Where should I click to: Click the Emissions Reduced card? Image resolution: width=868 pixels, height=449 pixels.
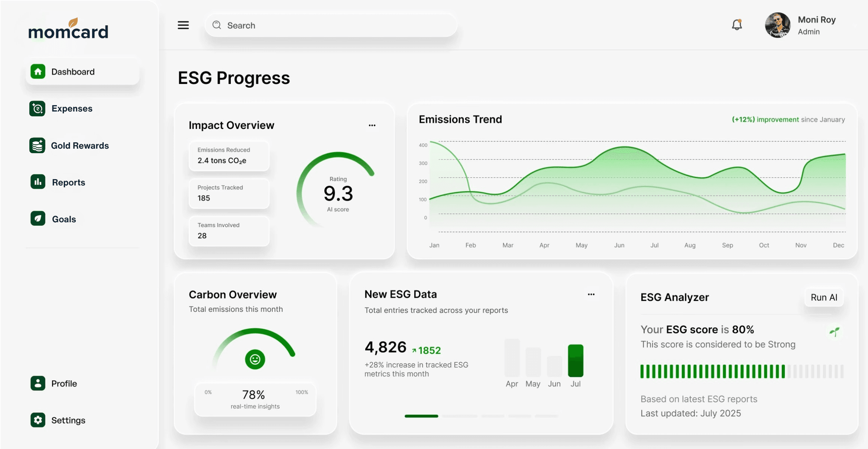click(229, 156)
